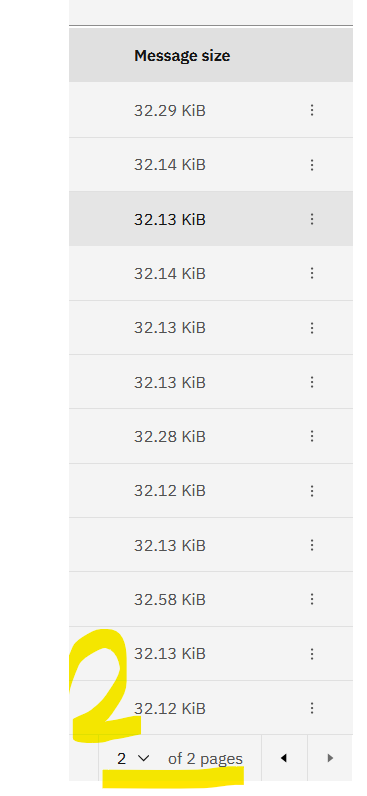Open overflow menu for 32.28 KiB message
Viewport: 367px width, 796px height.
coord(312,436)
